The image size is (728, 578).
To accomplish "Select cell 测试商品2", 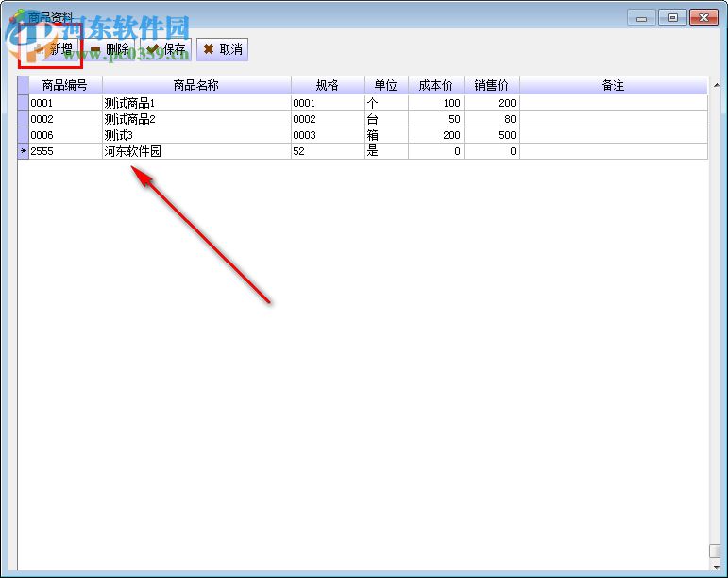I will [x=196, y=119].
